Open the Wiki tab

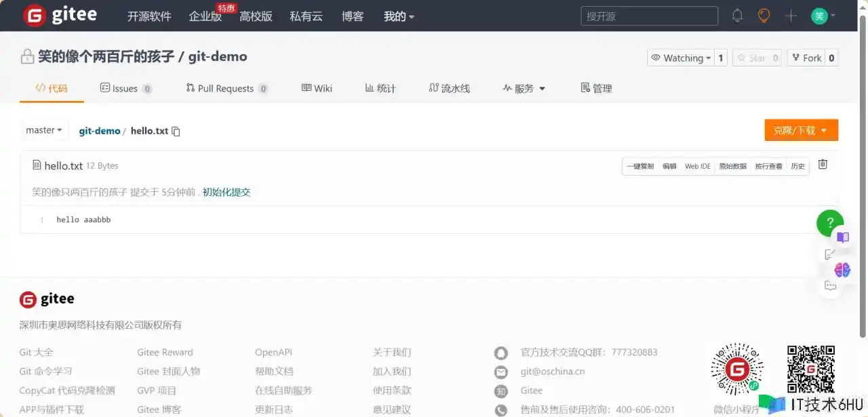point(317,88)
